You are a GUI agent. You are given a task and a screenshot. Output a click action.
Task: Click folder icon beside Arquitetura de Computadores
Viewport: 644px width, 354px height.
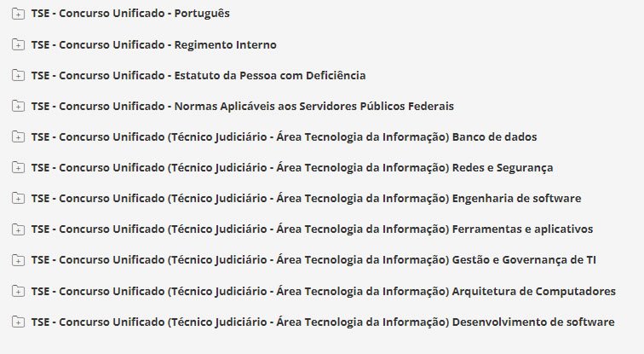[19, 291]
